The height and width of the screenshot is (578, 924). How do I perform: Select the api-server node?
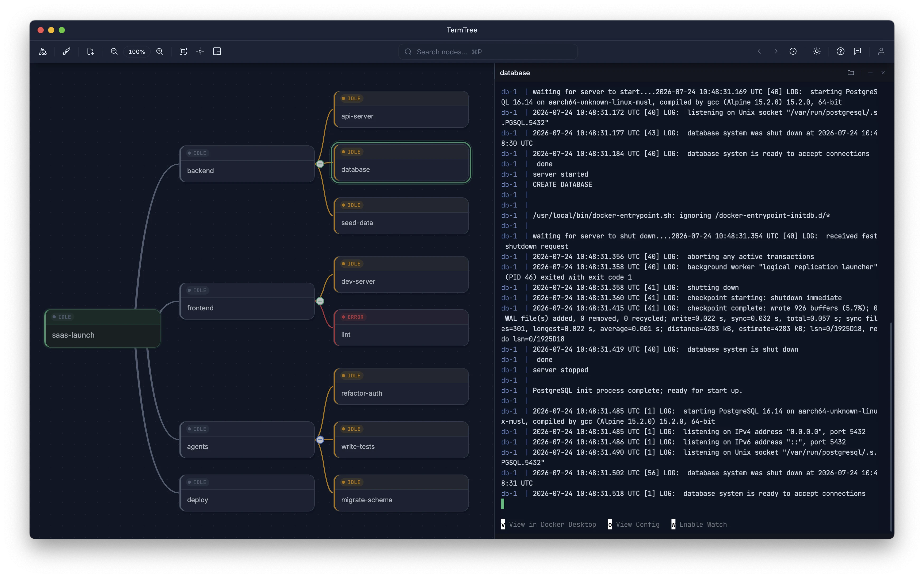[x=401, y=109]
